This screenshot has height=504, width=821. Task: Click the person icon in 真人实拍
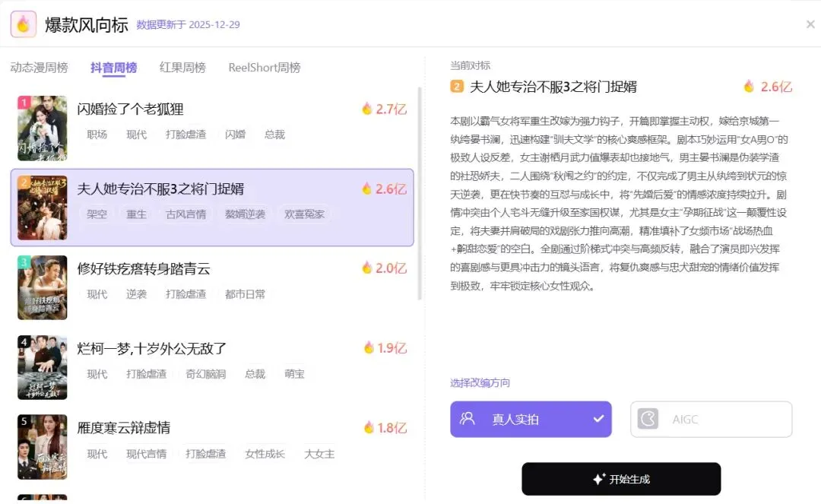467,419
